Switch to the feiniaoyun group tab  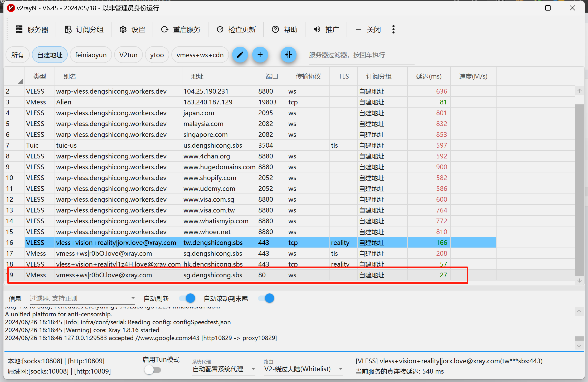click(x=91, y=55)
